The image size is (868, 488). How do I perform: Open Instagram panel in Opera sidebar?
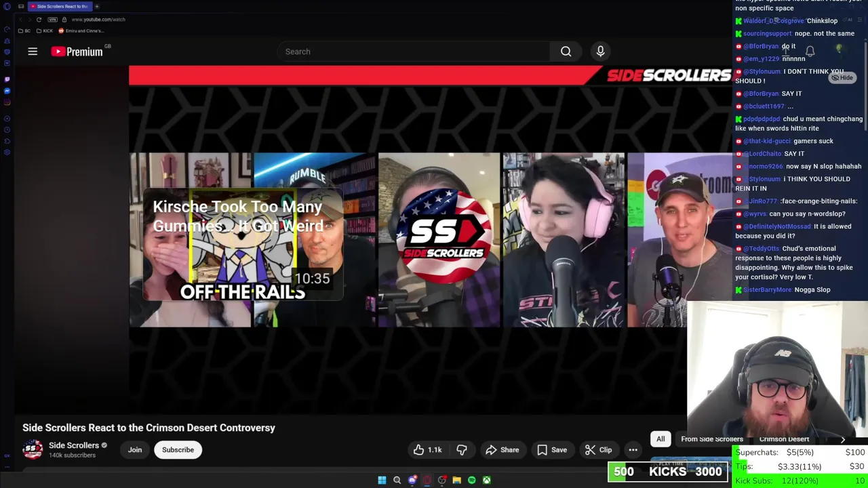tap(7, 102)
